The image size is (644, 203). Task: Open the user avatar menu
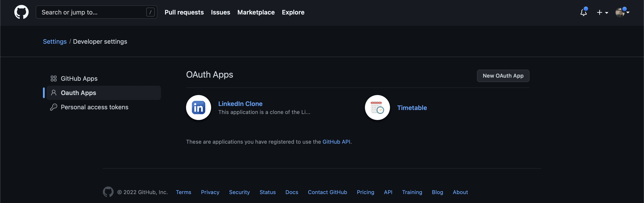pyautogui.click(x=622, y=12)
